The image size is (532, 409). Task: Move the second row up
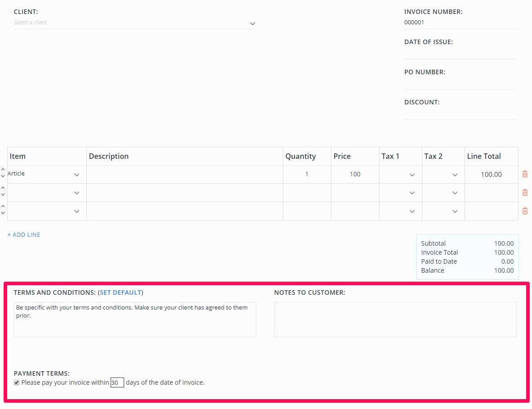tap(3, 189)
